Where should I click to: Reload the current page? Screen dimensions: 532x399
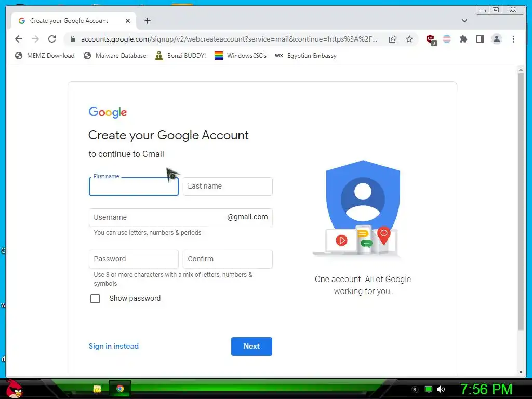(x=52, y=39)
